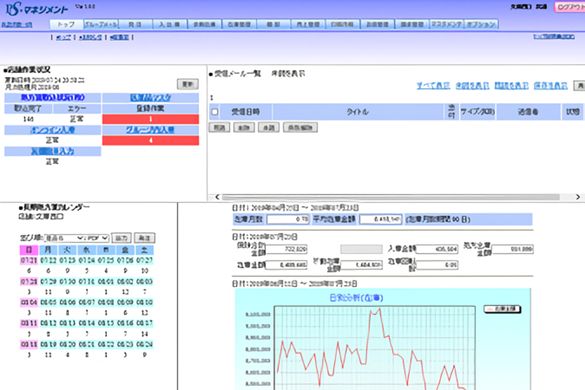
Task: Switch to the グループメール tab
Action: pos(101,24)
